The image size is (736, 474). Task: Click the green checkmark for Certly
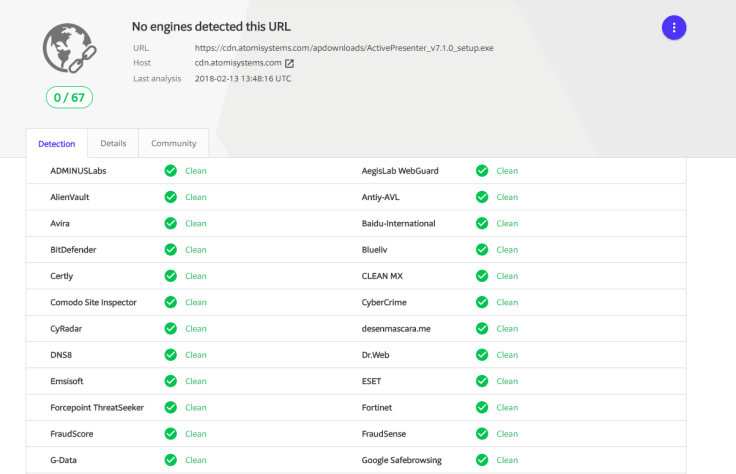click(171, 276)
